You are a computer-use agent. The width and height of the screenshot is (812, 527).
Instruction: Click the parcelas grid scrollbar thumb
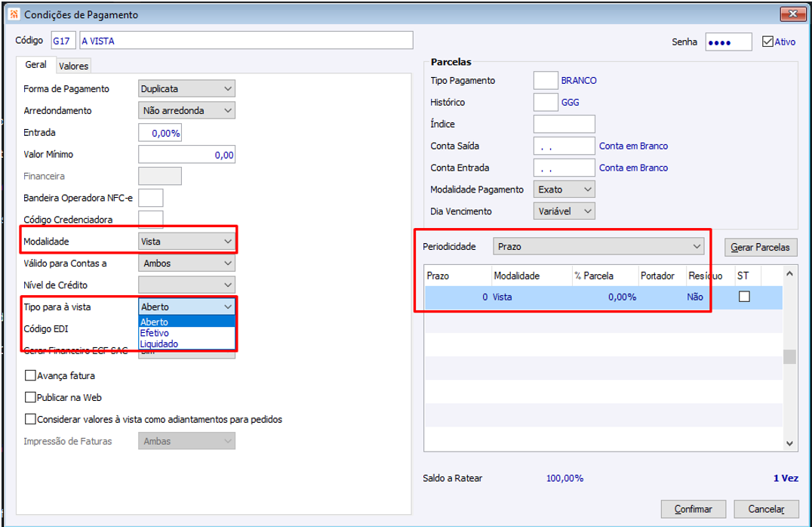(789, 357)
